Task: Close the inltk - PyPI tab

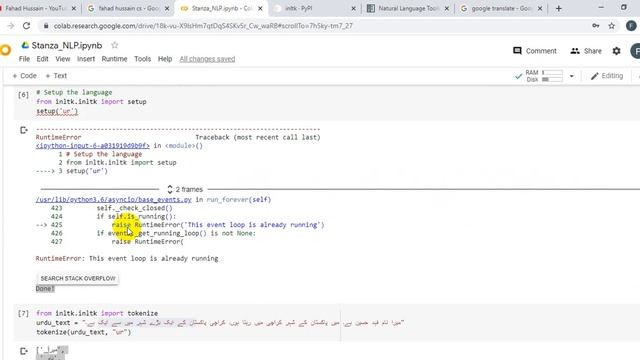Action: [x=353, y=8]
